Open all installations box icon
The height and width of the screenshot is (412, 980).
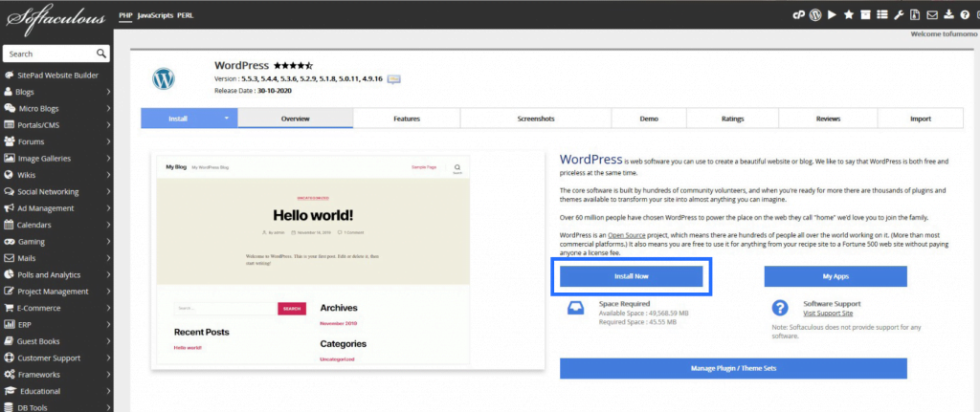pos(865,15)
